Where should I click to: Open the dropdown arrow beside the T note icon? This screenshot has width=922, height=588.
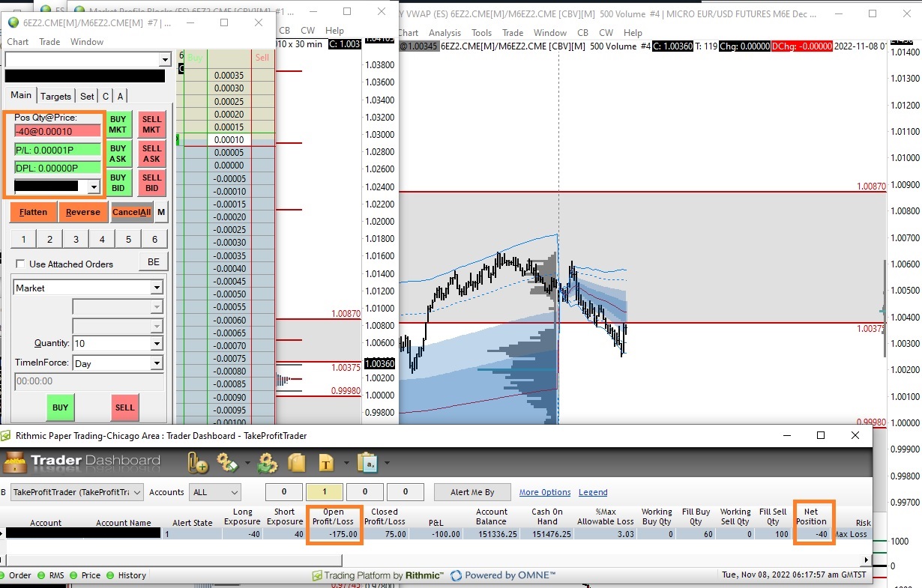tap(345, 463)
